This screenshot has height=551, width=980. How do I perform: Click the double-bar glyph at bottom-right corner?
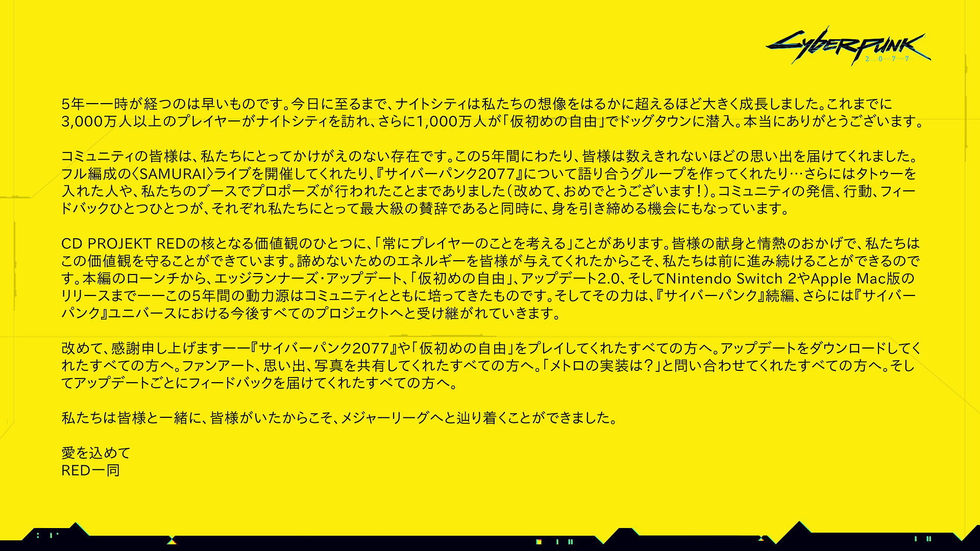(x=928, y=539)
